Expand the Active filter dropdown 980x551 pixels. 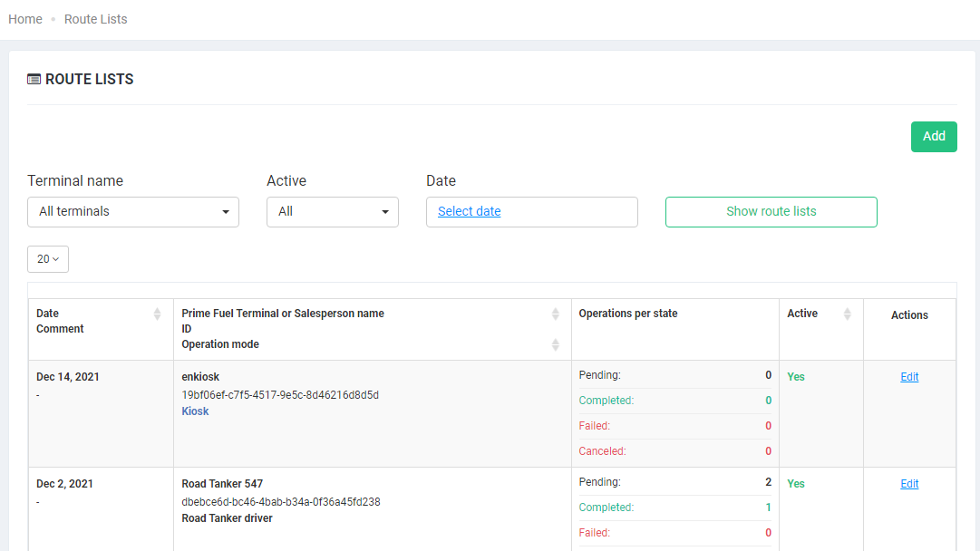pos(332,212)
